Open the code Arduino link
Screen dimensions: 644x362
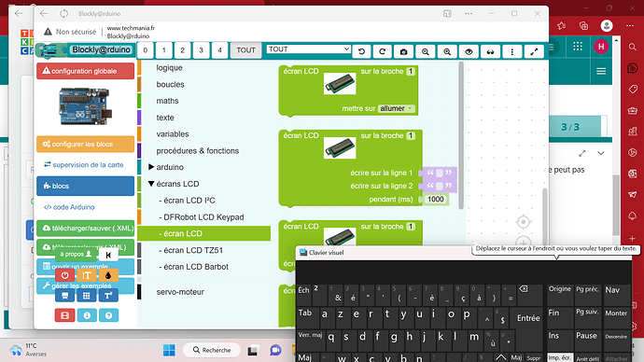click(x=69, y=207)
